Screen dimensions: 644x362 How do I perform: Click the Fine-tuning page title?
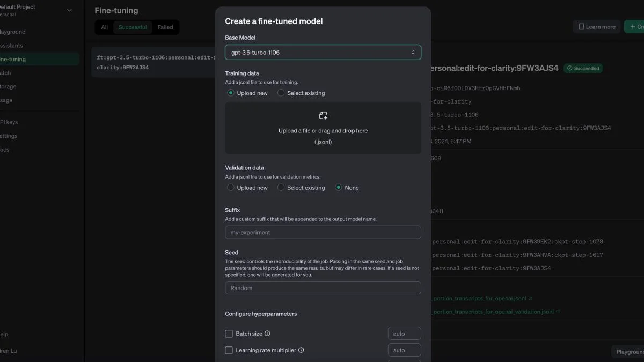coord(116,11)
